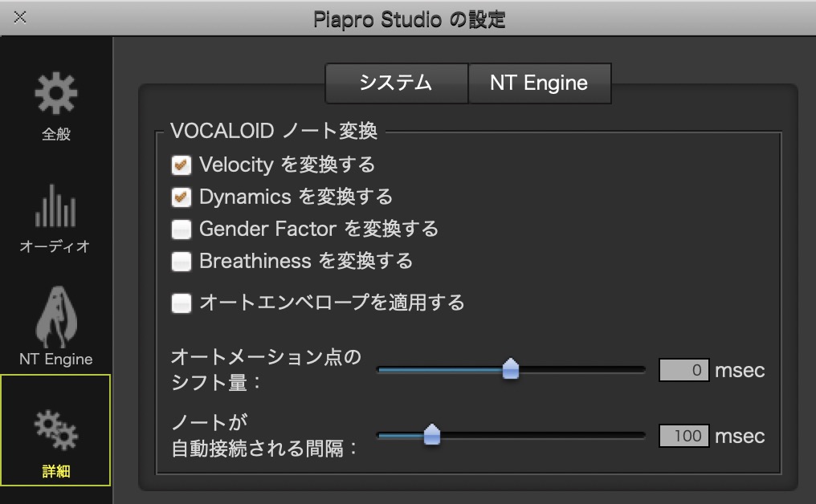Disable Dynamics を変換する conversion
The height and width of the screenshot is (504, 816).
coord(182,197)
